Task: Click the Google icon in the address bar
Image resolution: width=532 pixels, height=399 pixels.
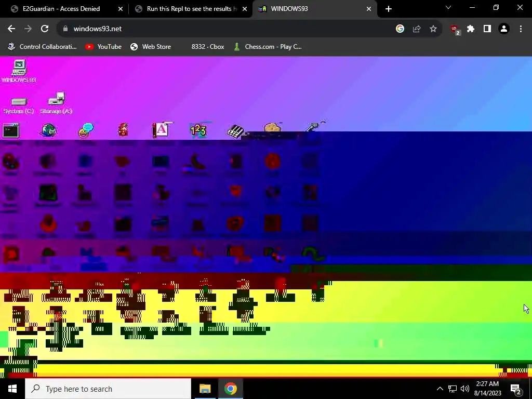Action: tap(400, 29)
